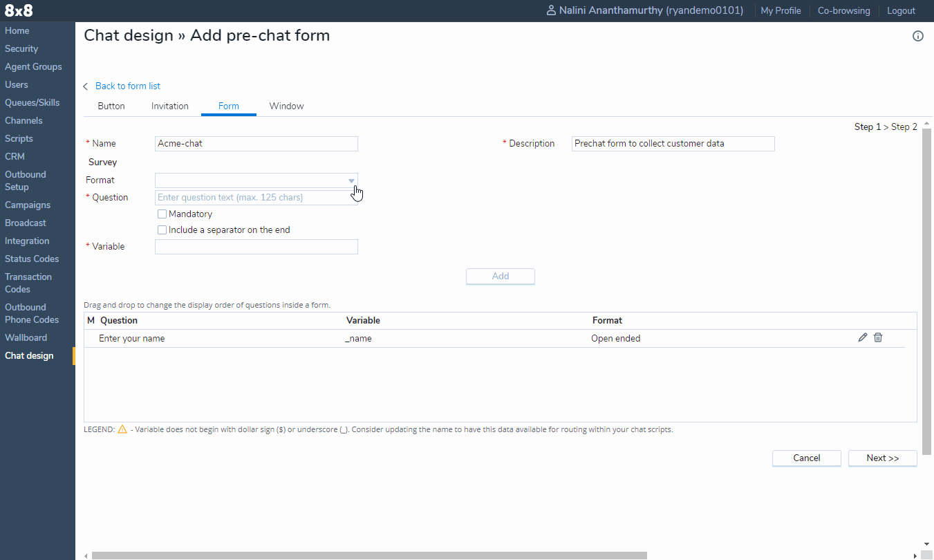Click the scroll right arrow
934x560 pixels.
915,555
